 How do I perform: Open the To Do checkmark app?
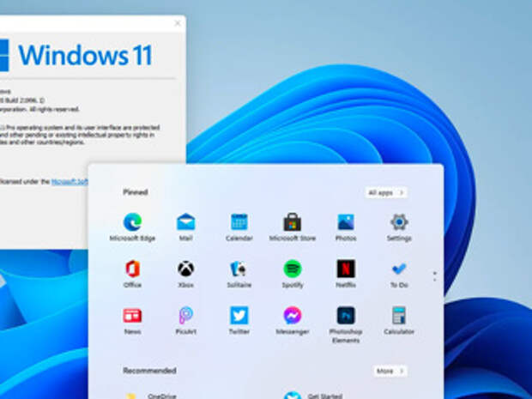(x=399, y=269)
